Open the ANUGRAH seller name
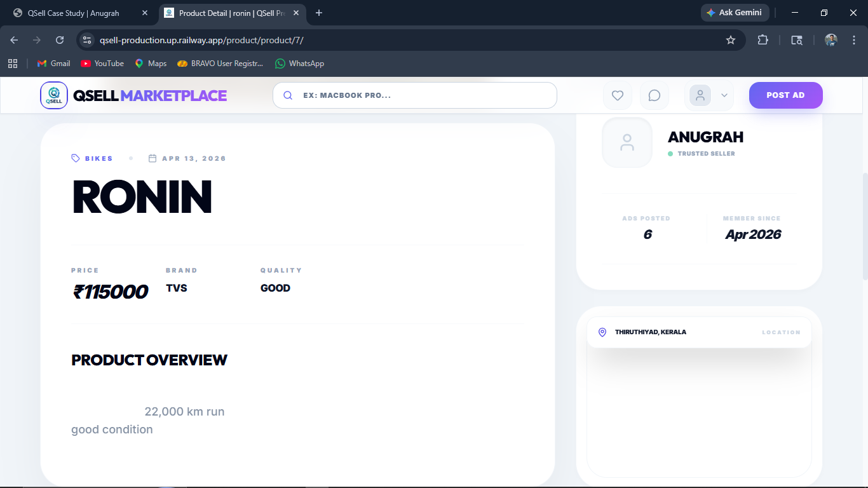 [705, 137]
